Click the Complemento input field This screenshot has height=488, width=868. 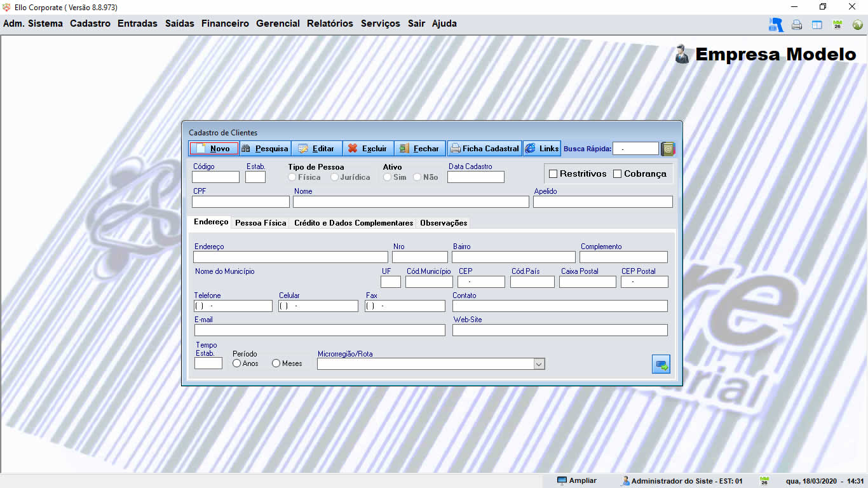623,257
